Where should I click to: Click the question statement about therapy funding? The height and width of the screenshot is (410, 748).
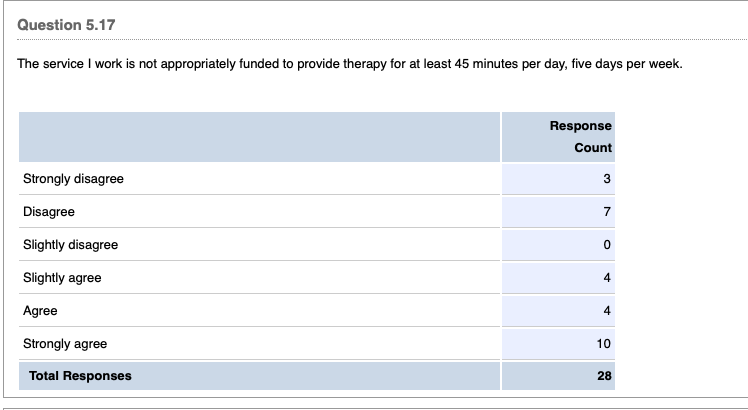[350, 64]
